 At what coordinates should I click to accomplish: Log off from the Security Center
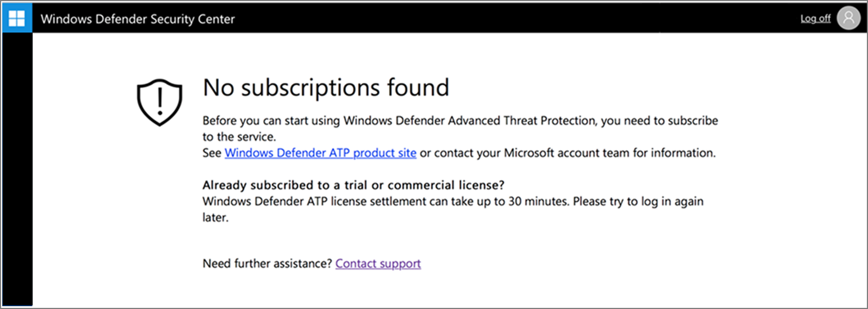pos(815,19)
